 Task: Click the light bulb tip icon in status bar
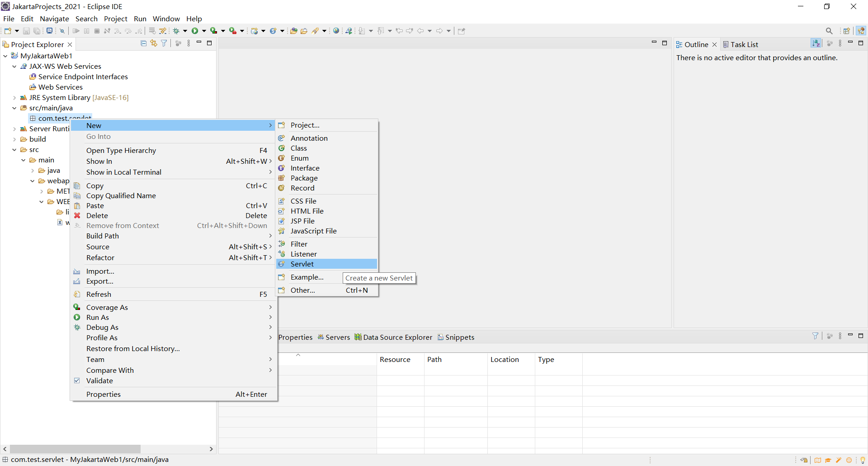[863, 460]
